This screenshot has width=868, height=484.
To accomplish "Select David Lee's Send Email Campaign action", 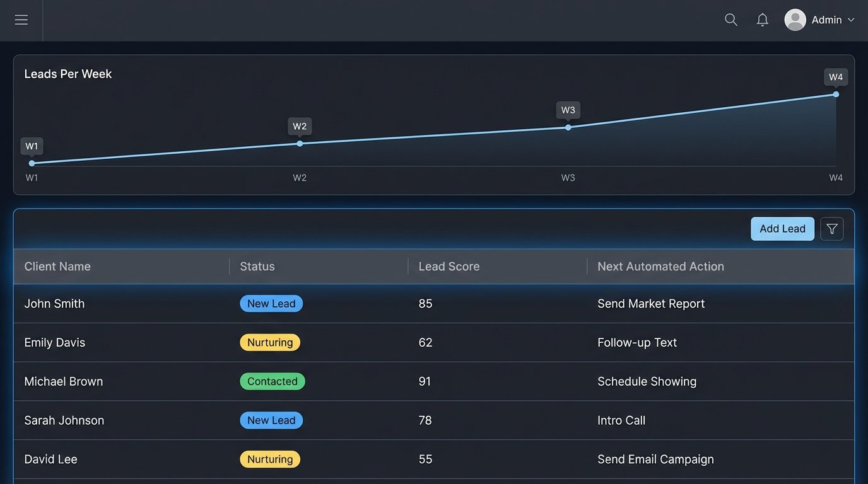I will [655, 459].
